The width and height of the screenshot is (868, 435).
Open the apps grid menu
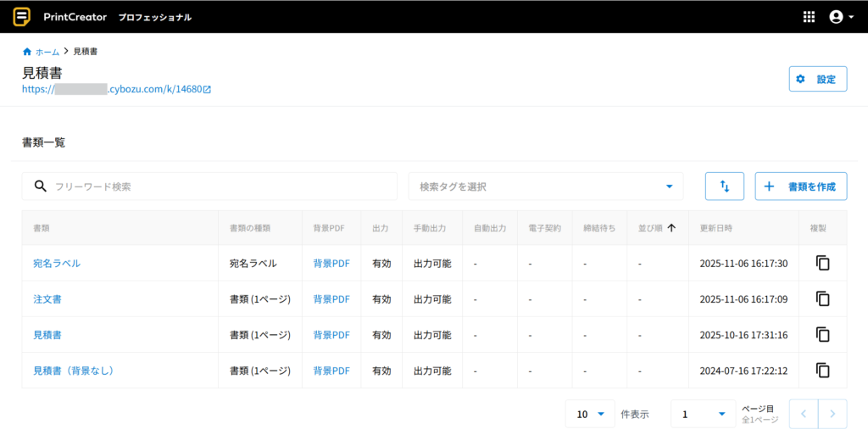point(808,17)
